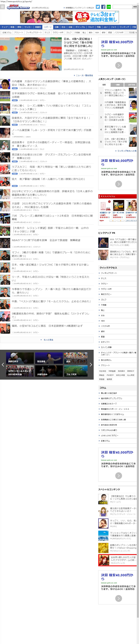Click thumbnail for 八村に聞く article
This screenshot has height=644, width=139.
[x=5, y=108]
